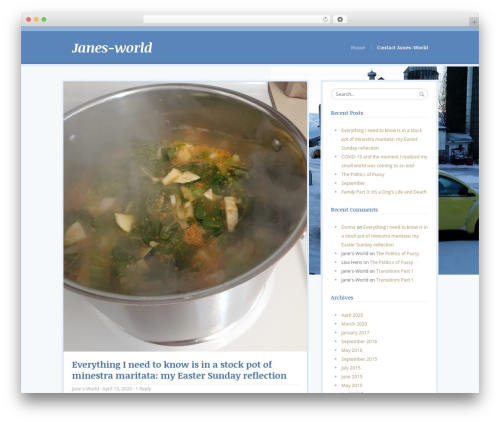This screenshot has width=500, height=423.
Task: Open Donna's comment on Everything I need
Action: [384, 236]
